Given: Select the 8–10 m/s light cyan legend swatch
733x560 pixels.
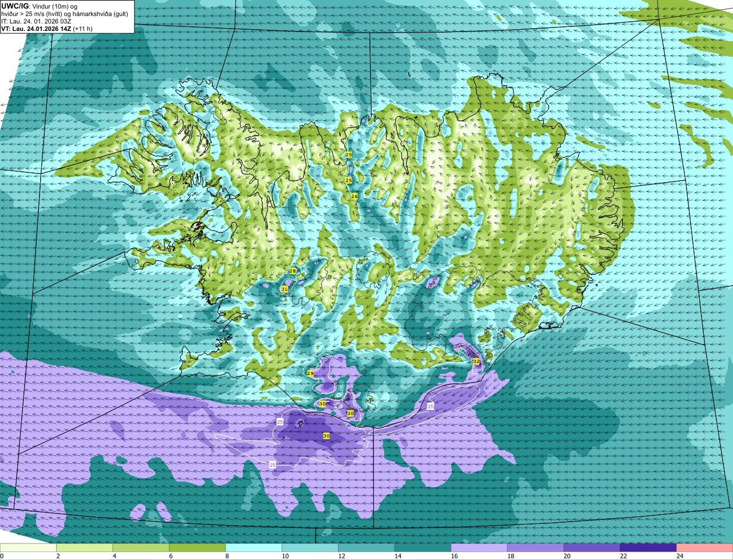Looking at the screenshot, I should [254, 547].
